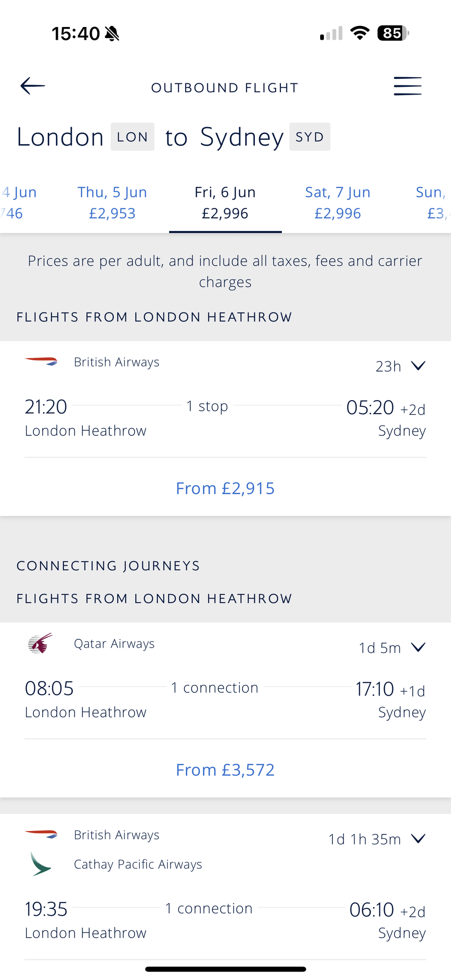Open the hamburger menu icon
The height and width of the screenshot is (980, 451).
(407, 86)
